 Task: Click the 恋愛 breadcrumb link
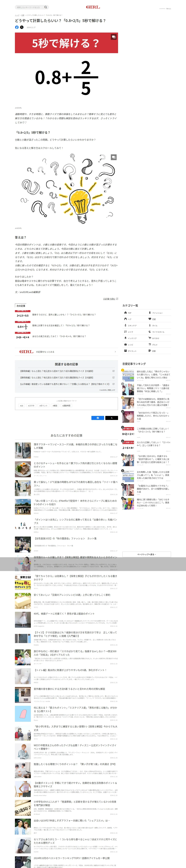pos(23,15)
